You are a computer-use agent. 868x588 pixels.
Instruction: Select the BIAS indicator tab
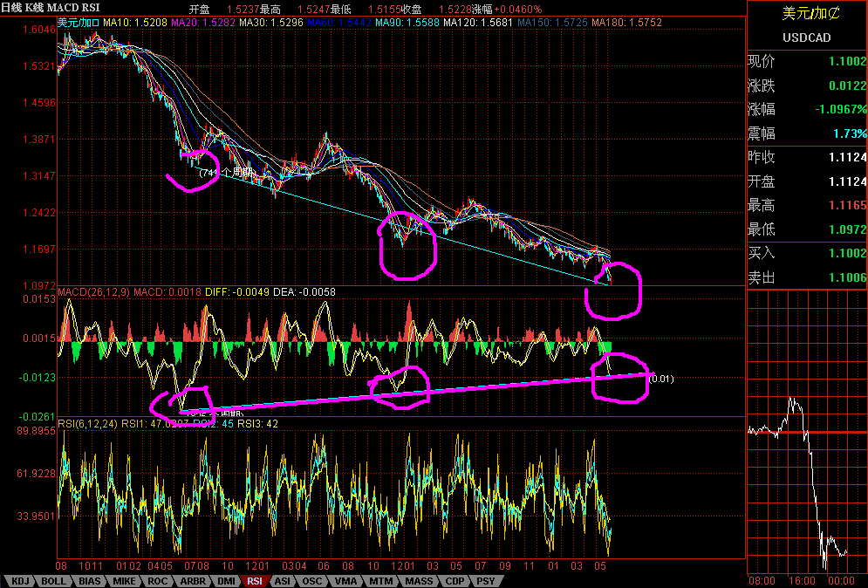88,580
